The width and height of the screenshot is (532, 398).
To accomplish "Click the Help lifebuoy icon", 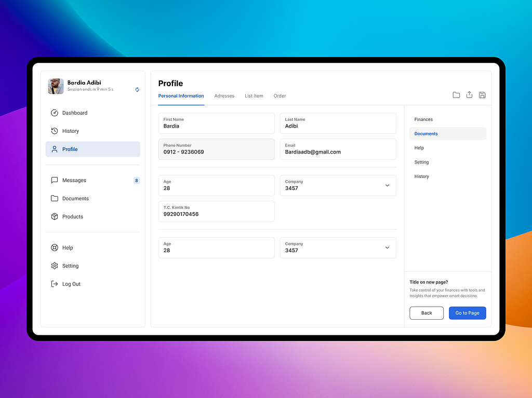I will point(54,248).
